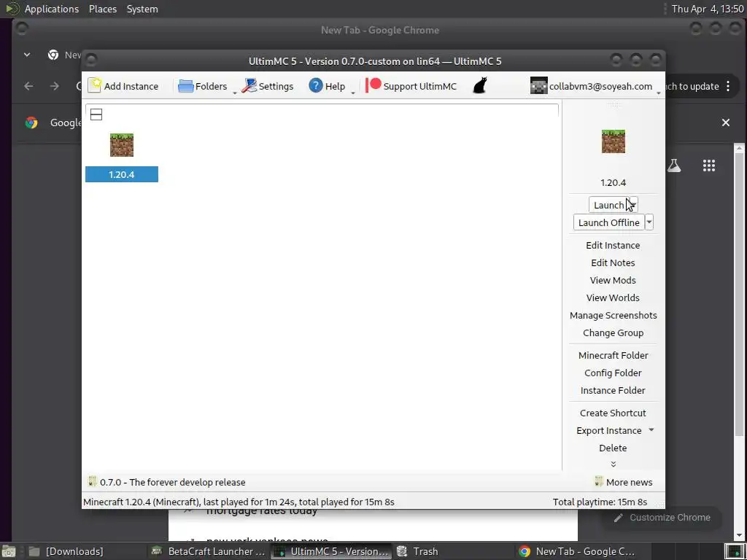Select the 1.20.4 grass block instance icon
This screenshot has width=747, height=560.
[122, 145]
